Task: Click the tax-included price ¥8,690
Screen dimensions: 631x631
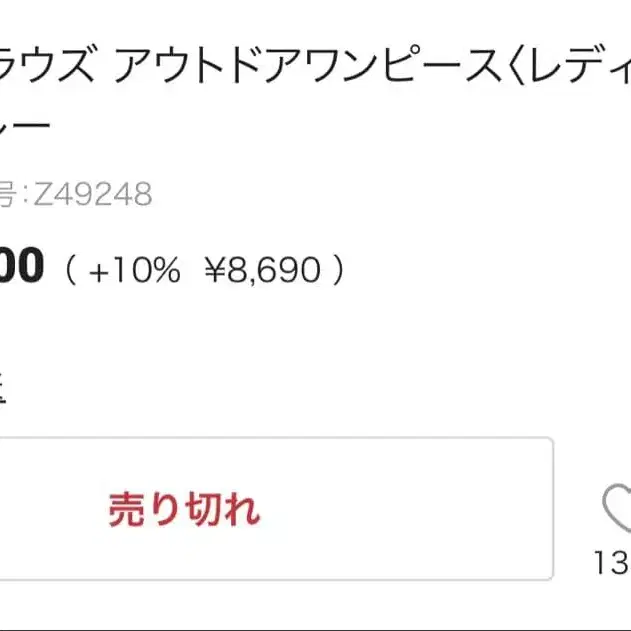Action: pos(262,269)
